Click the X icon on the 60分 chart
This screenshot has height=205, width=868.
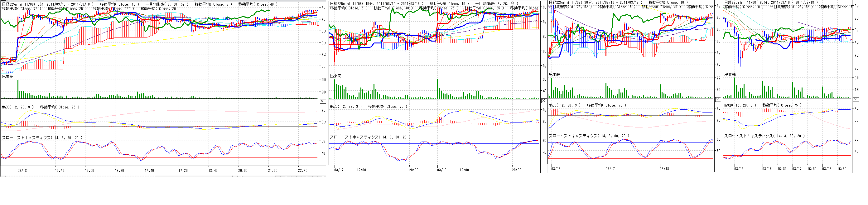(856, 99)
